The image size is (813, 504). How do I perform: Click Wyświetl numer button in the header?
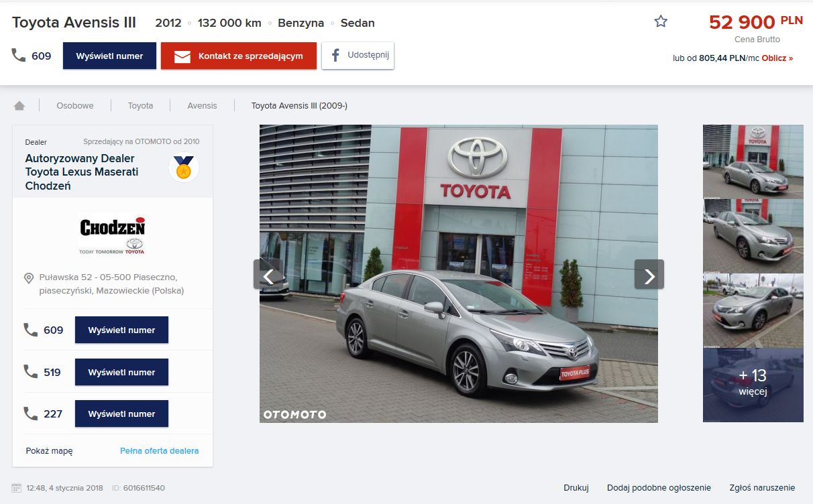click(x=109, y=56)
